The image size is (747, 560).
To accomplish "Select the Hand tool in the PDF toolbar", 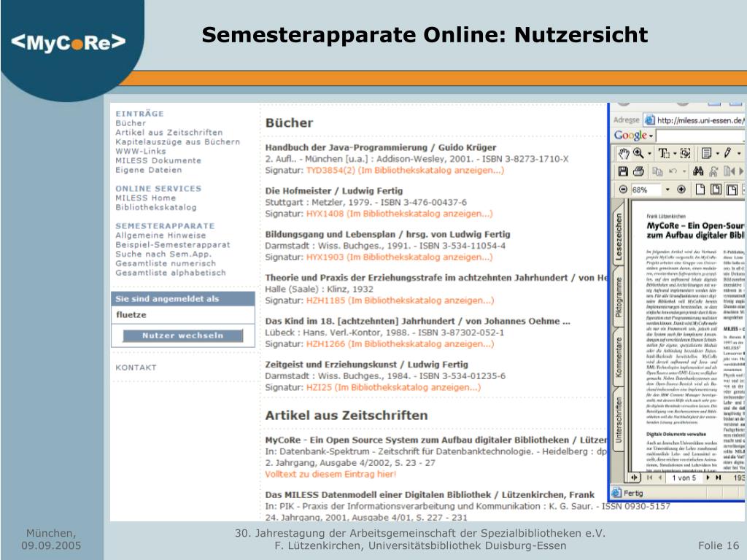I will pyautogui.click(x=624, y=153).
